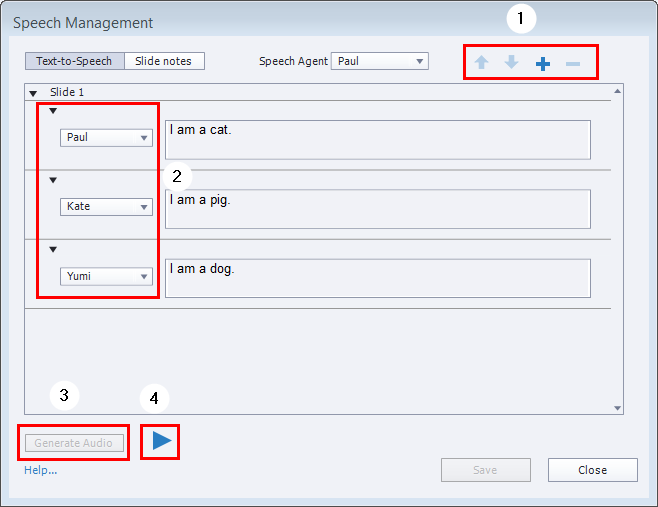Click the 'I am a dog.' text field
Screen dimensions: 658x507
coord(378,278)
